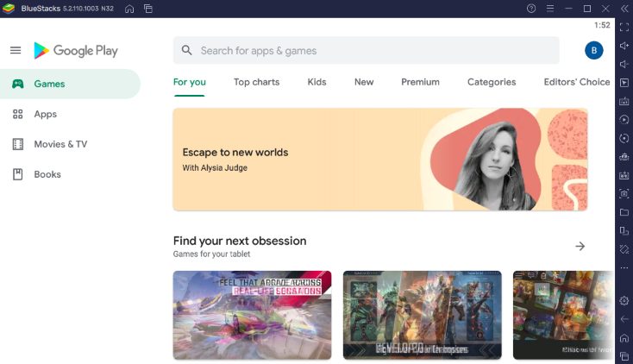Click the search magnifier icon
The image size is (633, 364).
(x=186, y=51)
